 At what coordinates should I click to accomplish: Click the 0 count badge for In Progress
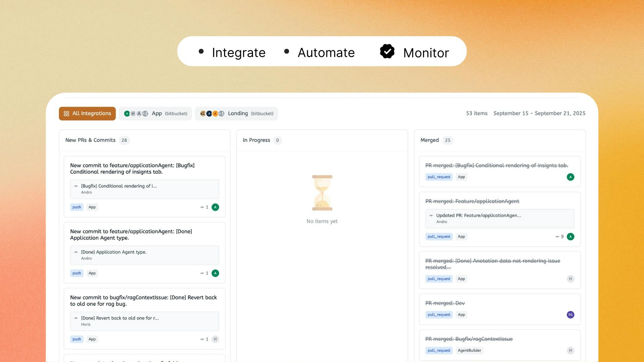(277, 140)
